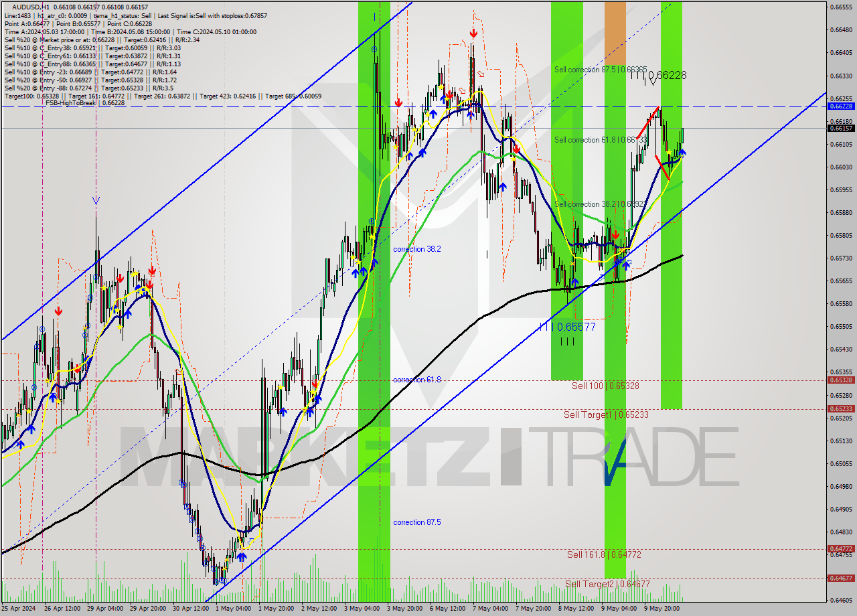Click the red 0.64772 price tag
Image resolution: width=857 pixels, height=616 pixels.
tap(841, 548)
